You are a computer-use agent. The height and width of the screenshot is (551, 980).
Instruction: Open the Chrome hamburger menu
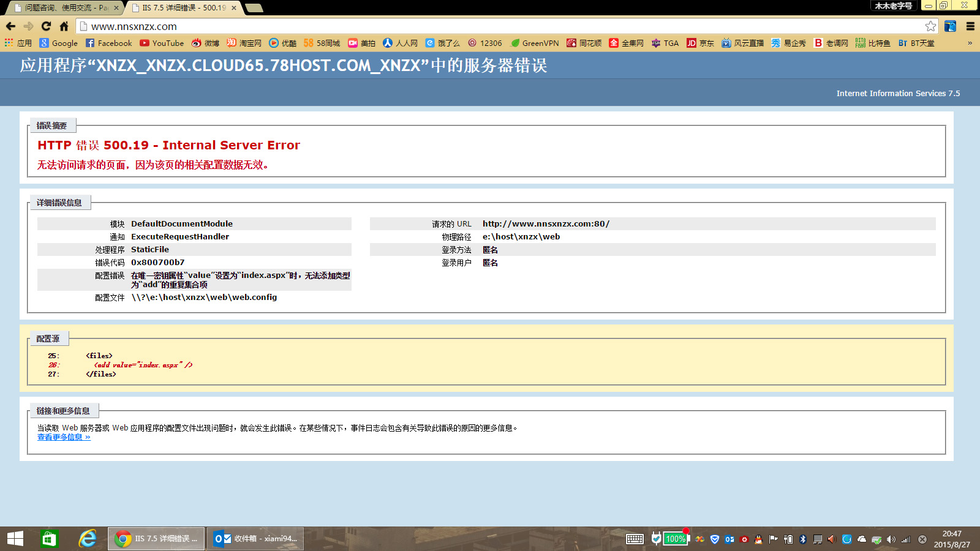[x=970, y=26]
